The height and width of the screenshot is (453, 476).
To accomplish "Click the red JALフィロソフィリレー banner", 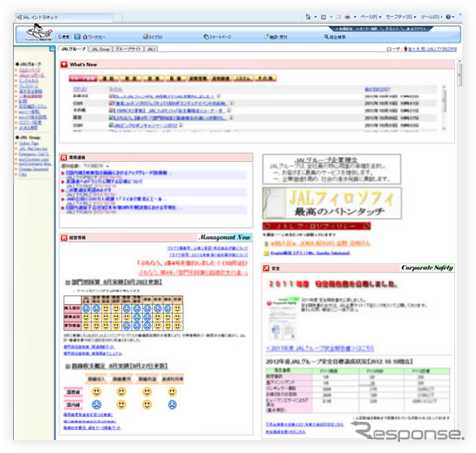I will coord(316,226).
